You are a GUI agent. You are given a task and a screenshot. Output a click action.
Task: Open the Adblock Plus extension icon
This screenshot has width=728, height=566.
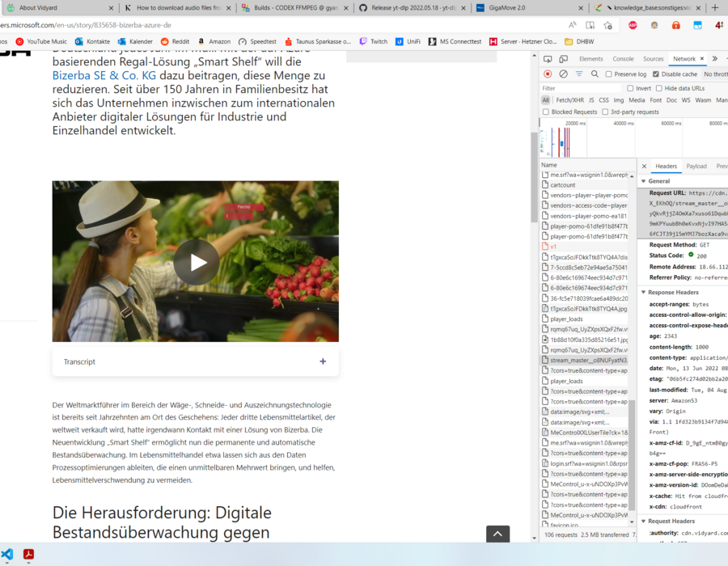(x=633, y=25)
